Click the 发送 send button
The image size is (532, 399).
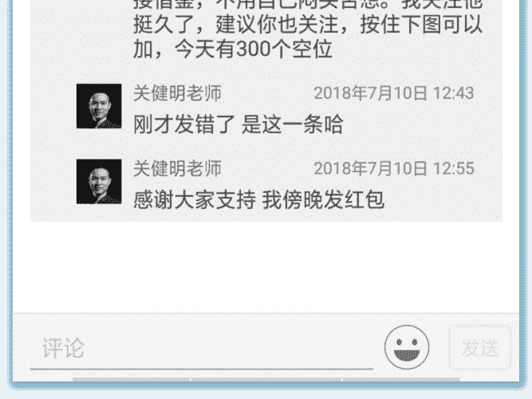coord(479,347)
